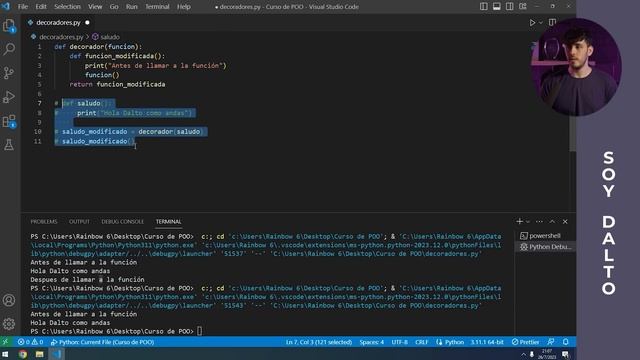Viewport: 640px width, 360px height.
Task: Select the Python Debug terminal instance
Action: tap(545, 247)
